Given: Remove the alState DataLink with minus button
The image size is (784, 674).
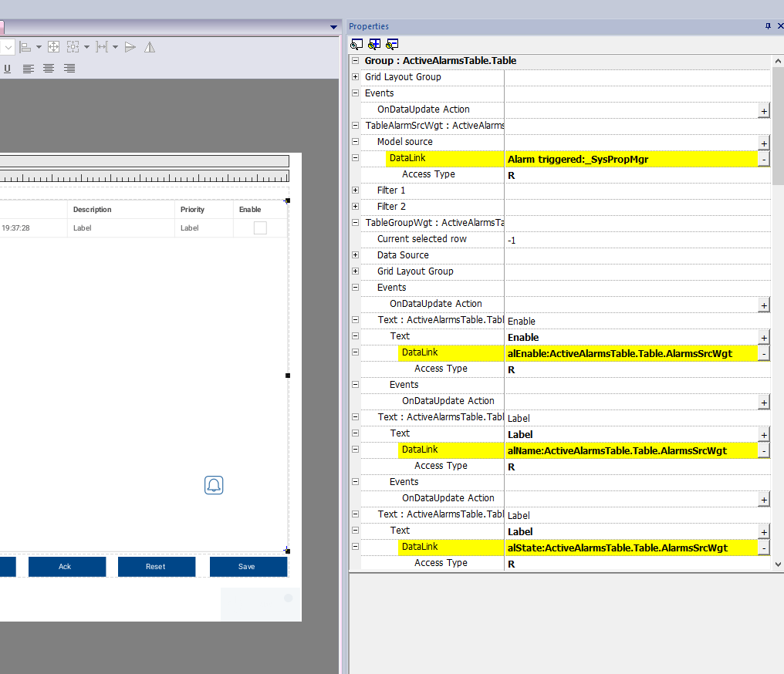Looking at the screenshot, I should pos(763,548).
